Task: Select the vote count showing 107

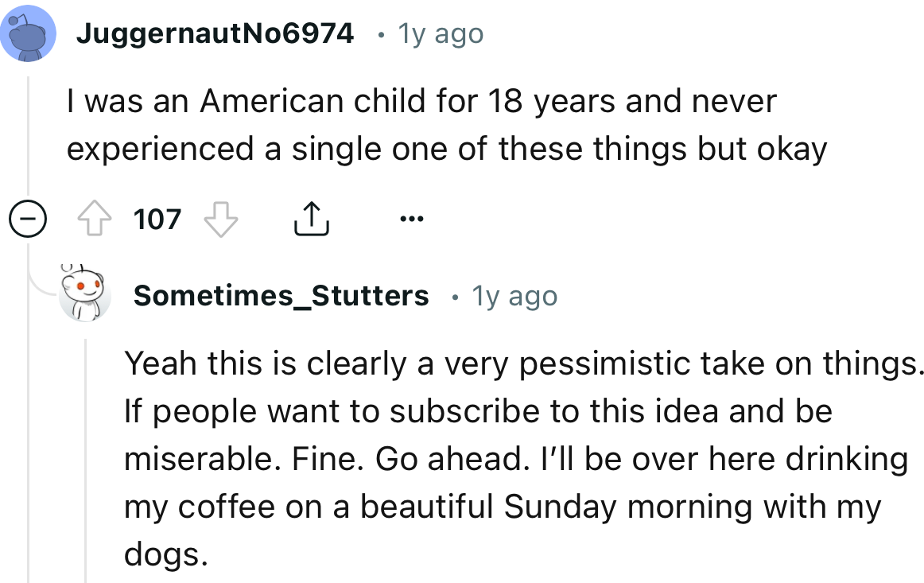Action: 157,219
